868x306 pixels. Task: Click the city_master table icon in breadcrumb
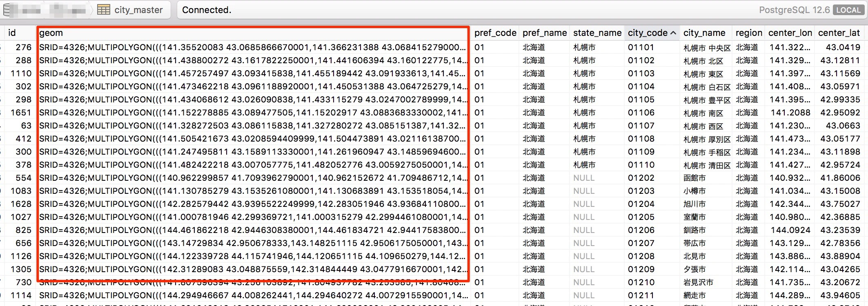pos(103,10)
